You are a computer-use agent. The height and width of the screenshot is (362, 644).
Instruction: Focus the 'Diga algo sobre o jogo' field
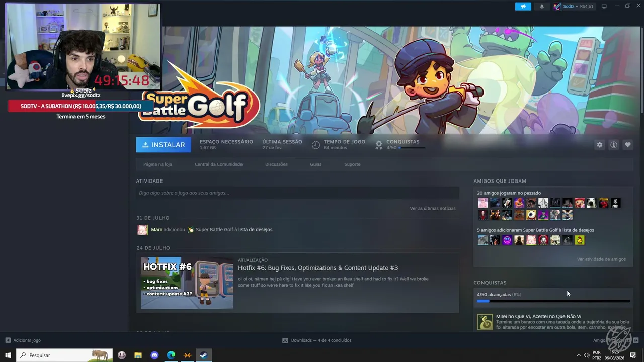[x=297, y=193]
